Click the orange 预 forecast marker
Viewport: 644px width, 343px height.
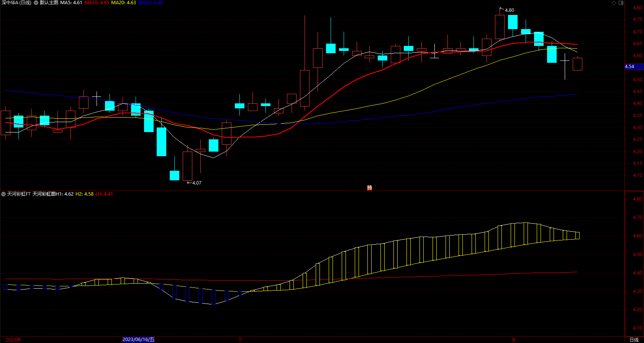point(369,188)
